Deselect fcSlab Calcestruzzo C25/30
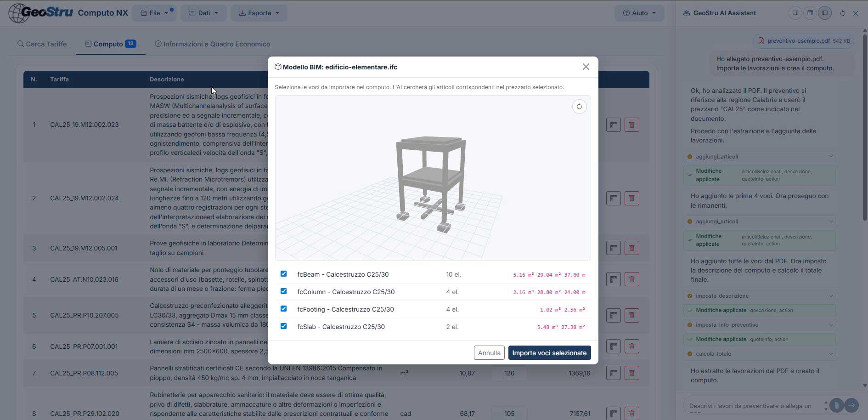The width and height of the screenshot is (868, 420). pyautogui.click(x=283, y=326)
